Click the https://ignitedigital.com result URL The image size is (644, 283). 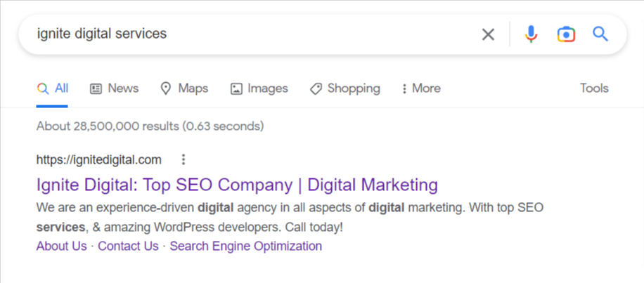(x=99, y=159)
